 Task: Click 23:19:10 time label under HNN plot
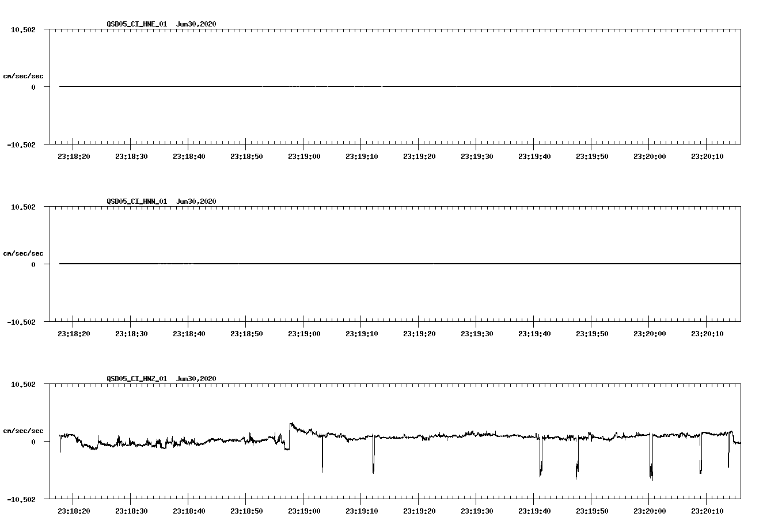(362, 334)
